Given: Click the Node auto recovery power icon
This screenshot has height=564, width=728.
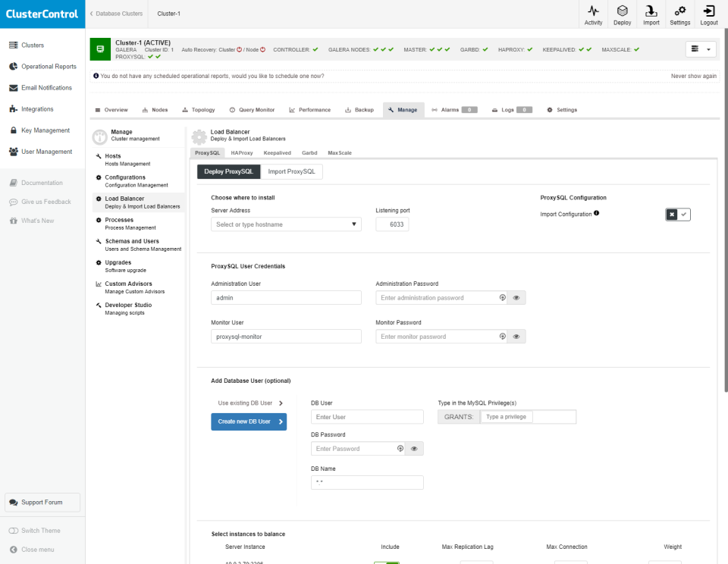Looking at the screenshot, I should (262, 50).
